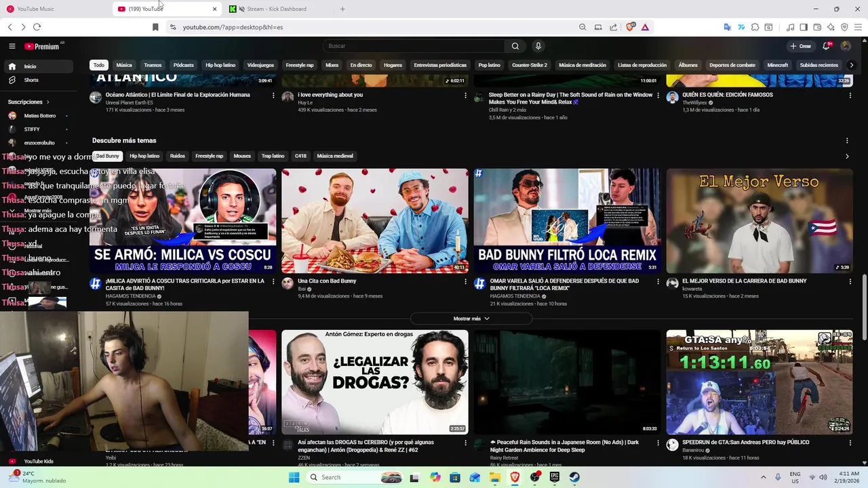Open Epic Games Launcher in taskbar
868x488 pixels.
[555, 477]
